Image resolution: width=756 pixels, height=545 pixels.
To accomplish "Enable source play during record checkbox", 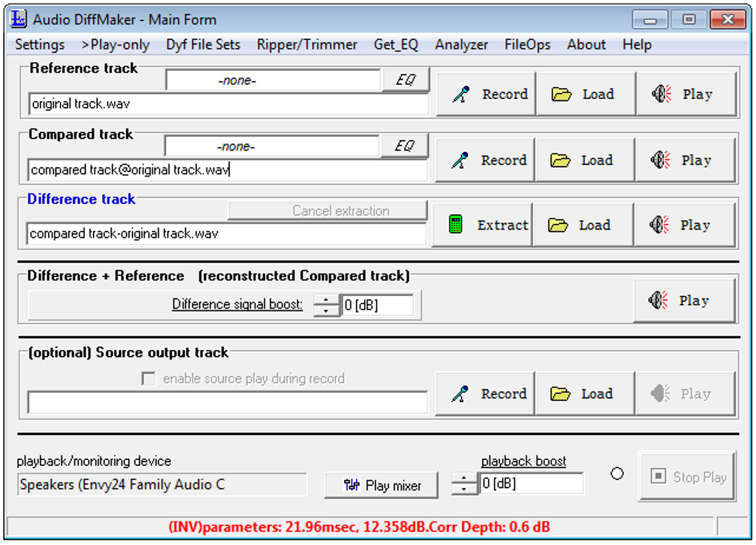I will click(148, 379).
